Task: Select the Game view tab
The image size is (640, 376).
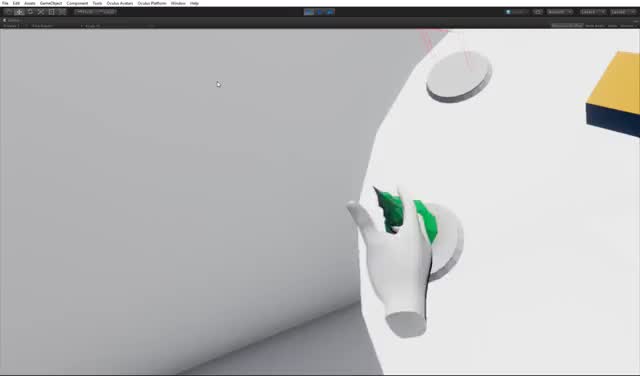Action: coord(13,20)
